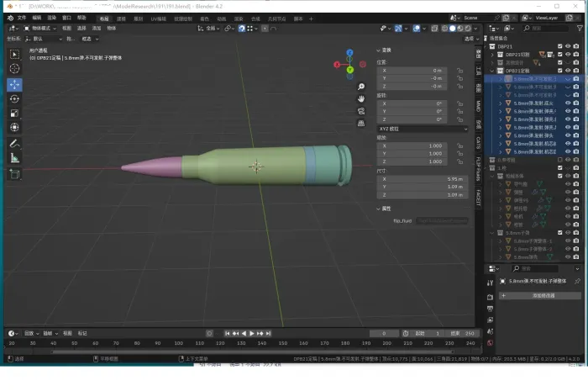Toggle camera view icon in viewport
Viewport: 588px width, 391px height.
pyautogui.click(x=361, y=110)
